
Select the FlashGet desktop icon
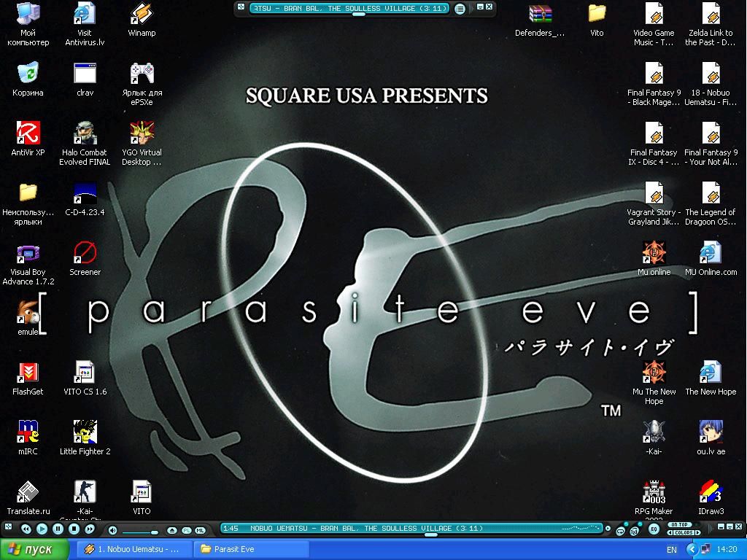coord(28,378)
